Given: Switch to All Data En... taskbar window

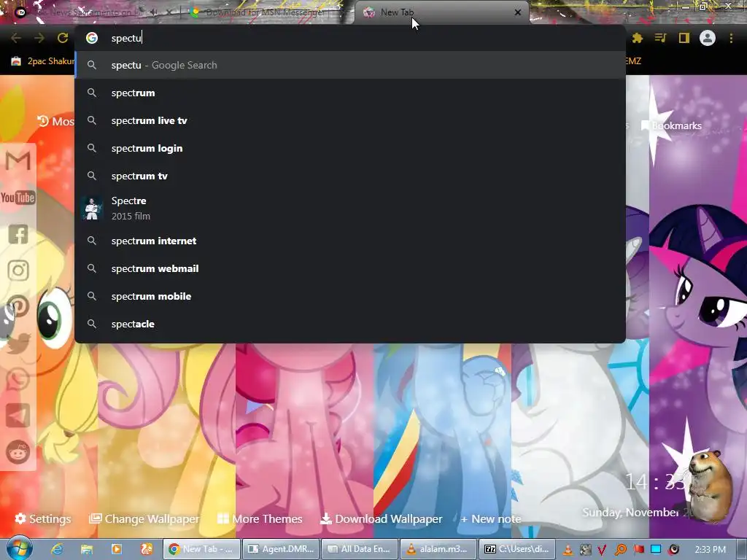Looking at the screenshot, I should [x=360, y=549].
